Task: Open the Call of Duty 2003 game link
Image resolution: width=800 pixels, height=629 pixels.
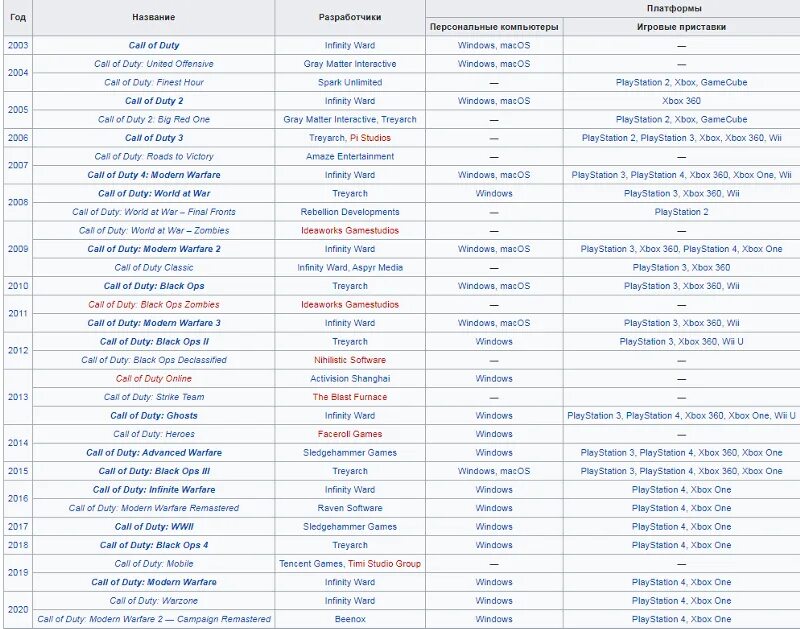Action: [x=154, y=45]
